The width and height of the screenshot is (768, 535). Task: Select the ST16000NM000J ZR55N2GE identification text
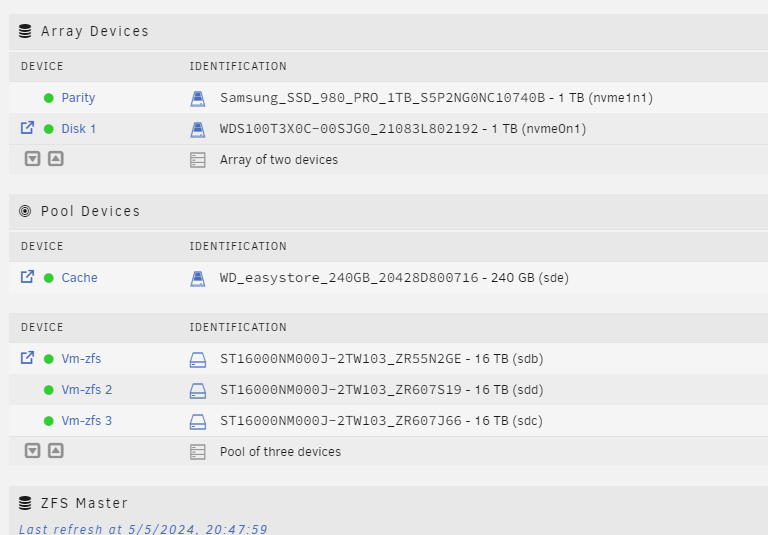tap(382, 359)
